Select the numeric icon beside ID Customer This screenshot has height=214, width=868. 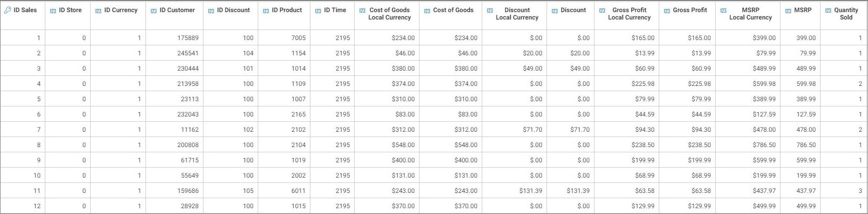pos(153,11)
